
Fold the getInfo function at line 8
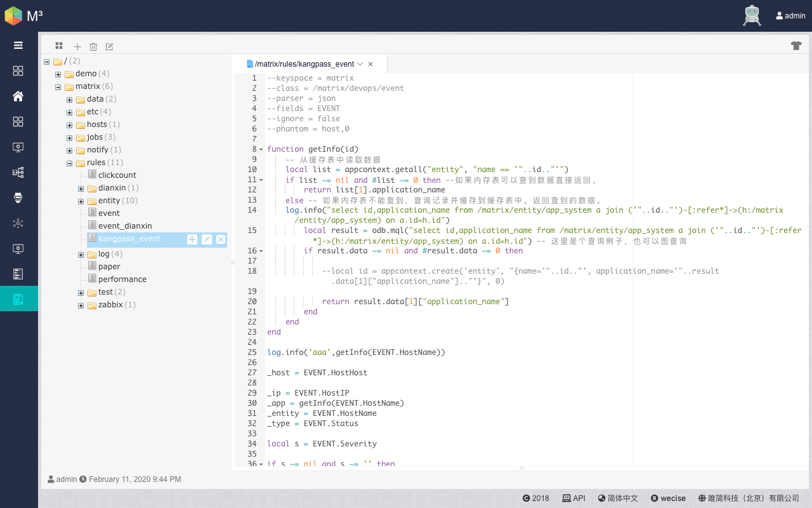pos(261,150)
